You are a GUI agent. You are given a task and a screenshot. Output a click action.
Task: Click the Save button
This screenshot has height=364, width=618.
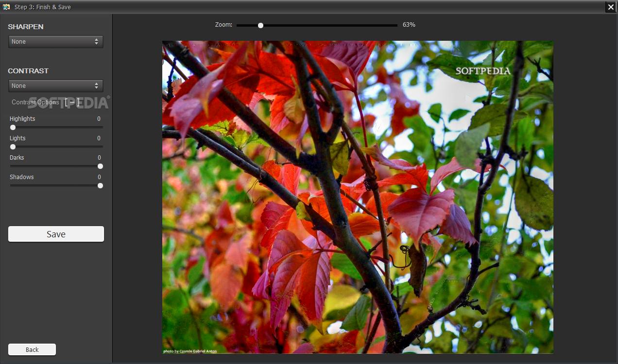pos(56,234)
